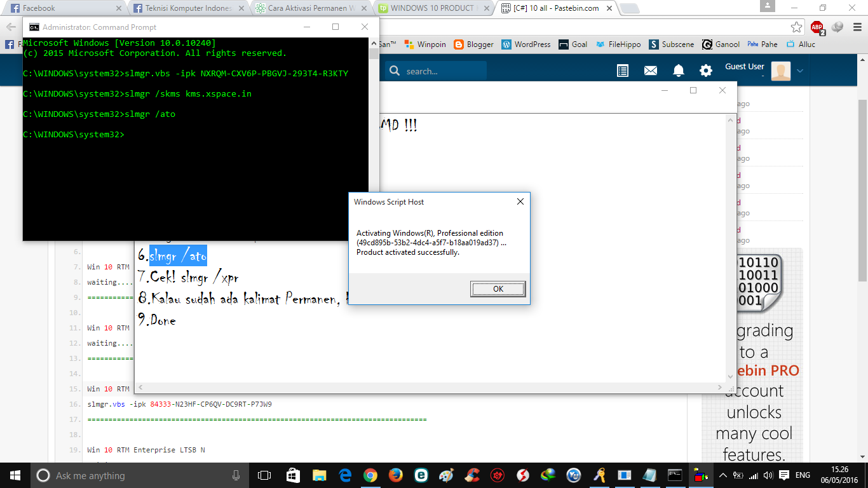Click the Guest User avatar

(x=780, y=71)
